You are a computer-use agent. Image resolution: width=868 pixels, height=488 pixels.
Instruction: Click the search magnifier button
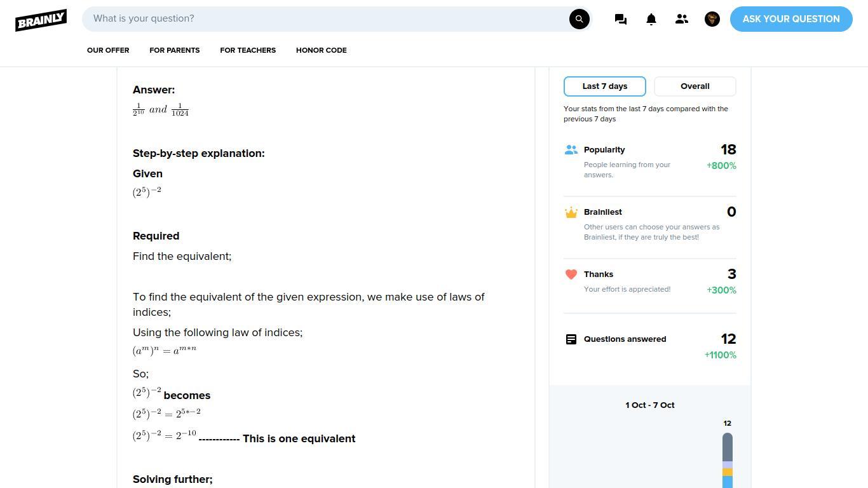pyautogui.click(x=579, y=19)
